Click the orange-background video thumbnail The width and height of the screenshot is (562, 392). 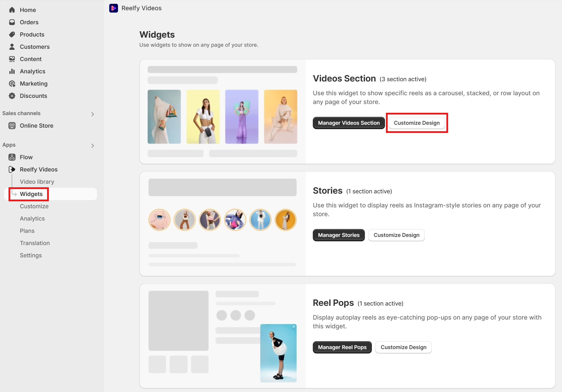point(281,117)
